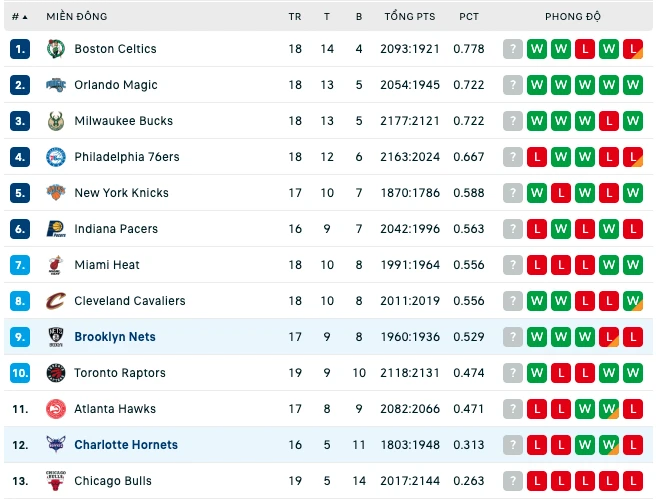Click the Indiana Pacers logo
Image resolution: width=656 pixels, height=502 pixels.
56,229
